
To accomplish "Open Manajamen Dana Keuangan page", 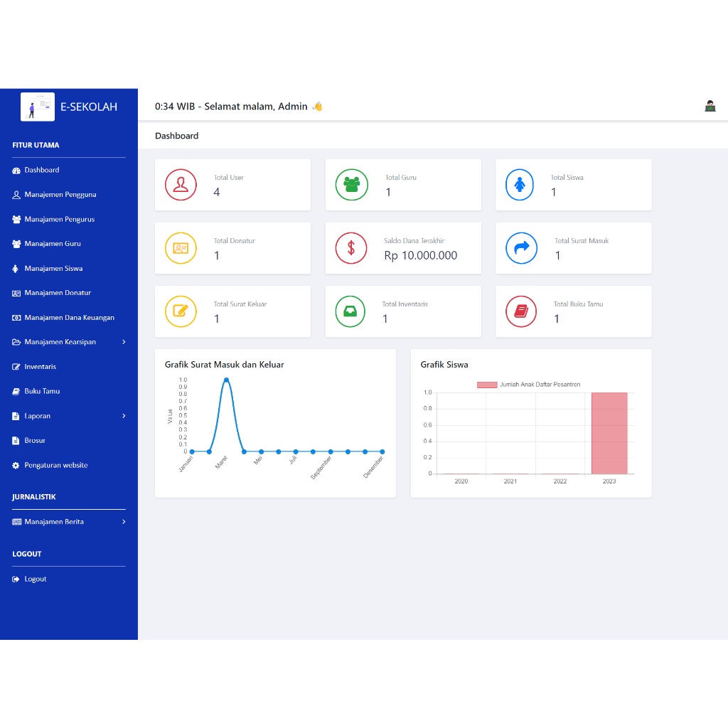I will point(69,318).
